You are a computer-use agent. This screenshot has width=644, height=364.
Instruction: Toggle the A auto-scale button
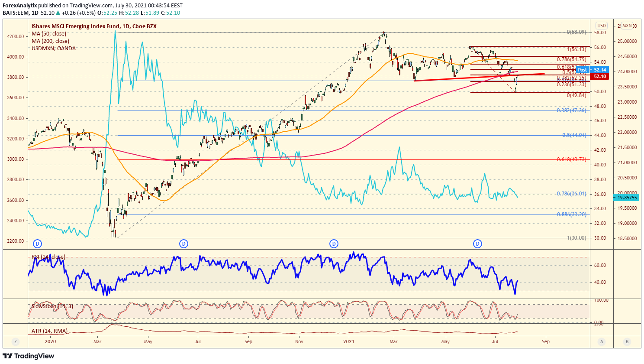tap(602, 341)
